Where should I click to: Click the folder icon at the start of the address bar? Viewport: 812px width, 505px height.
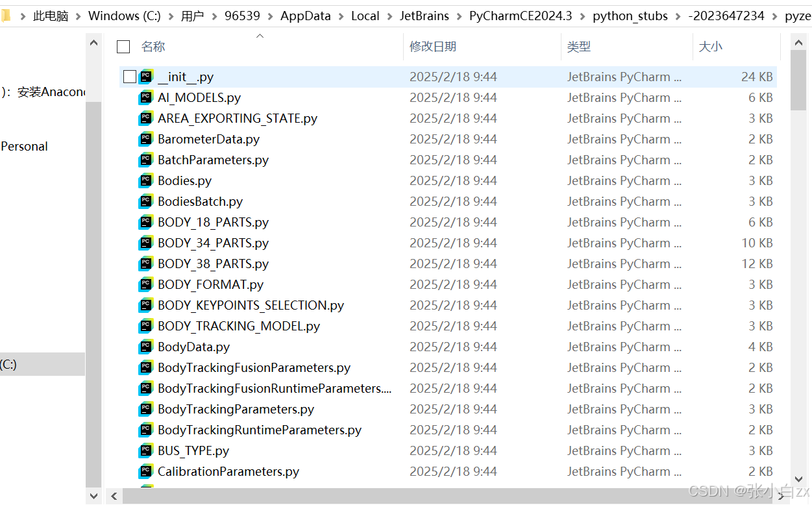8,16
